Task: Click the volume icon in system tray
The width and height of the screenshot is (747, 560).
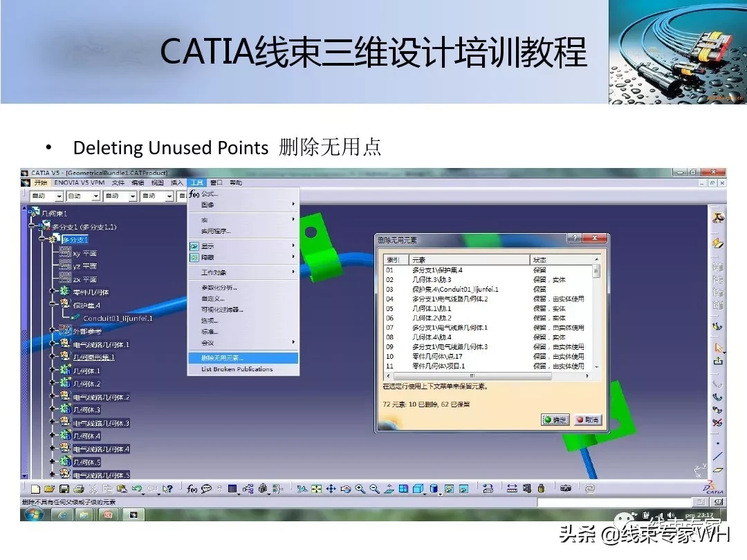Action: pos(671,515)
